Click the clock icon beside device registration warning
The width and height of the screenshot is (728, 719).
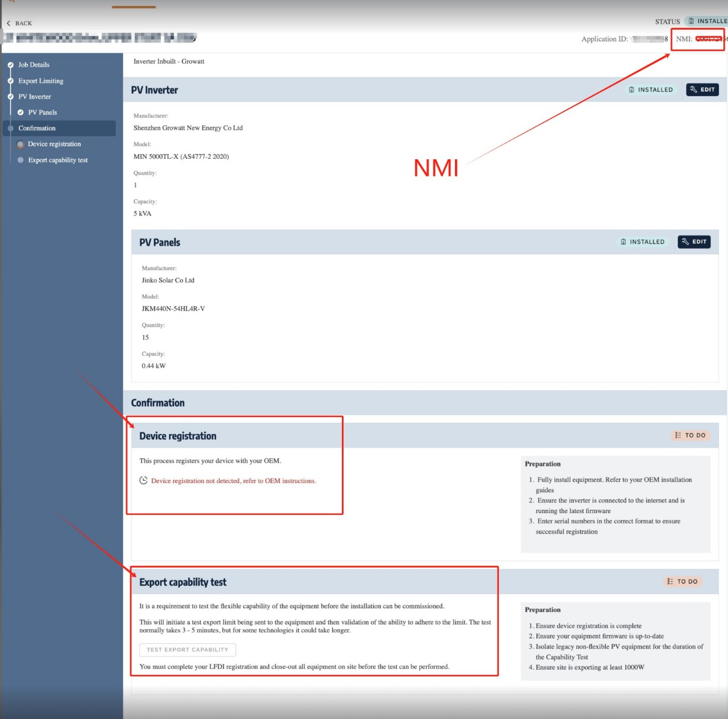pyautogui.click(x=143, y=481)
